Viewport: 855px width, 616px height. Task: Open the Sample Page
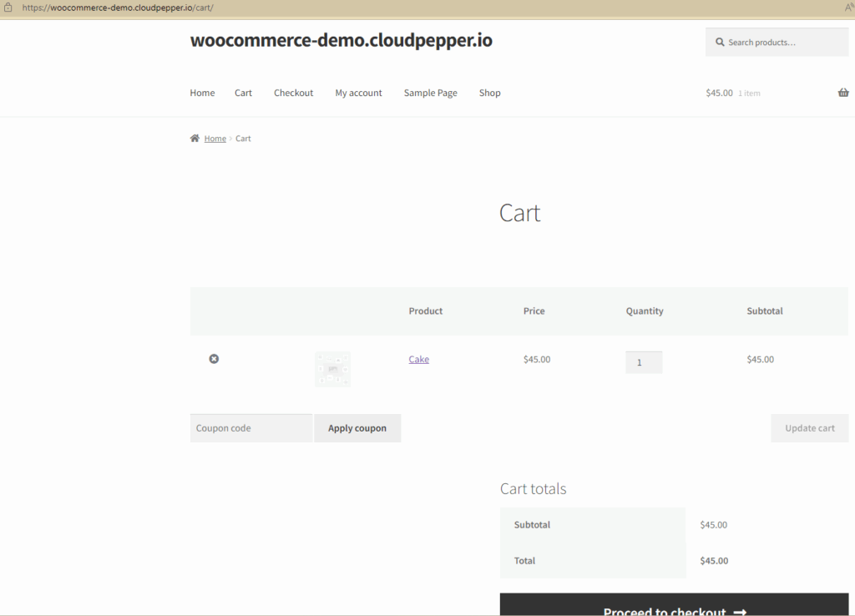(x=430, y=93)
